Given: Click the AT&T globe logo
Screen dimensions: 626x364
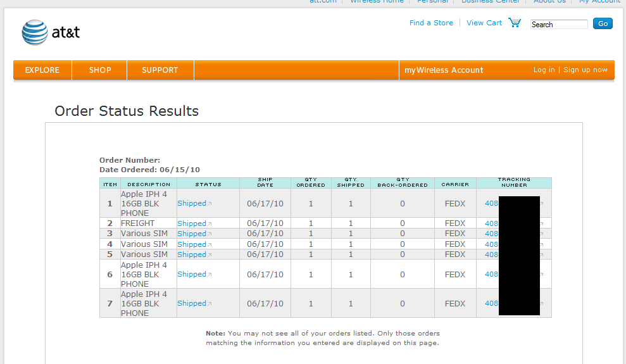Looking at the screenshot, I should [x=35, y=32].
